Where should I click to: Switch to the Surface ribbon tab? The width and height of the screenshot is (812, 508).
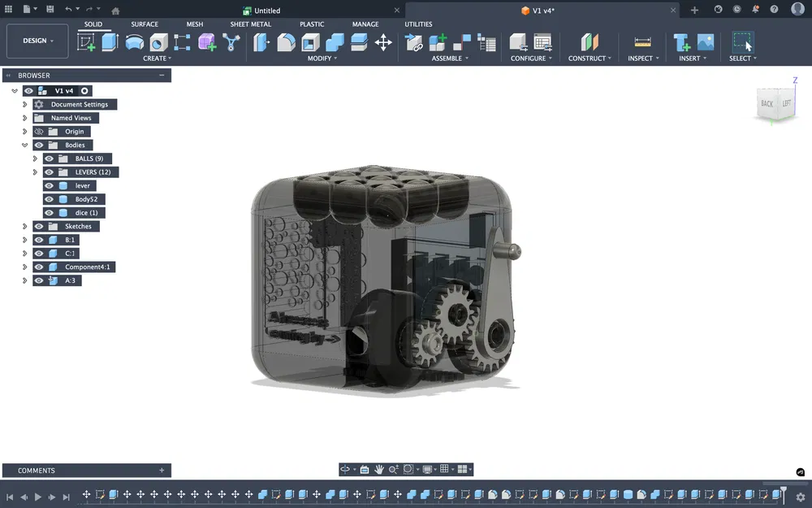point(145,24)
